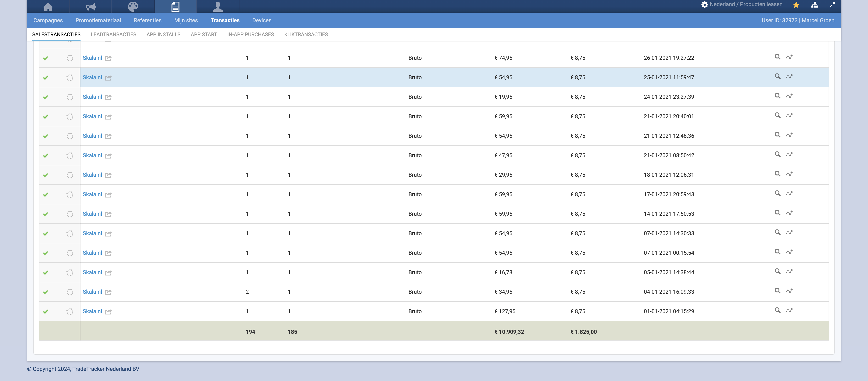View details of 21-01-2021 08:50:42 transaction
The width and height of the screenshot is (868, 381).
point(777,154)
